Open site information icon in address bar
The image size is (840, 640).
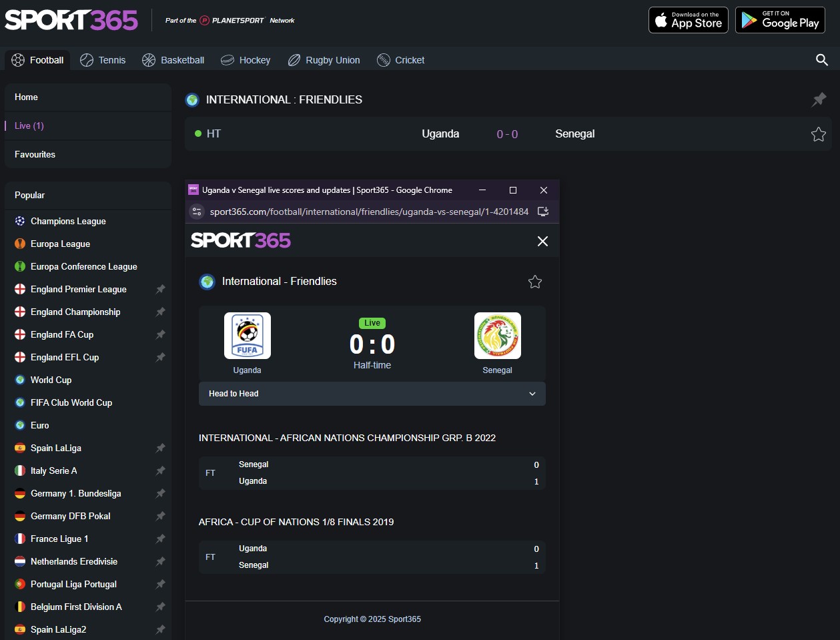point(197,212)
